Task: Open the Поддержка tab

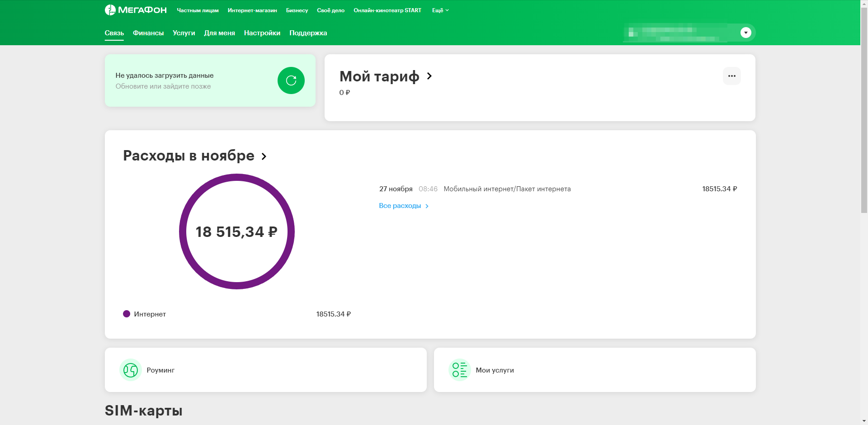Action: coord(308,33)
